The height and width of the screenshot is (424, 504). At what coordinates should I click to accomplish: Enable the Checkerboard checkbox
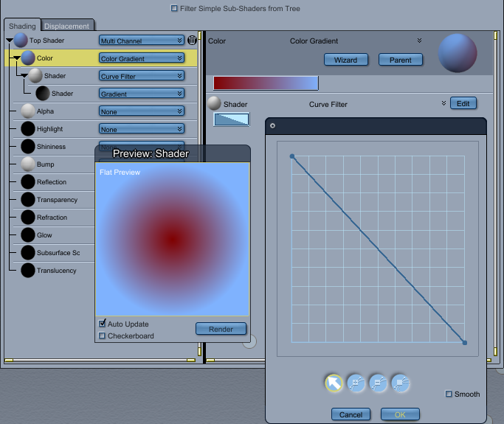tap(103, 336)
